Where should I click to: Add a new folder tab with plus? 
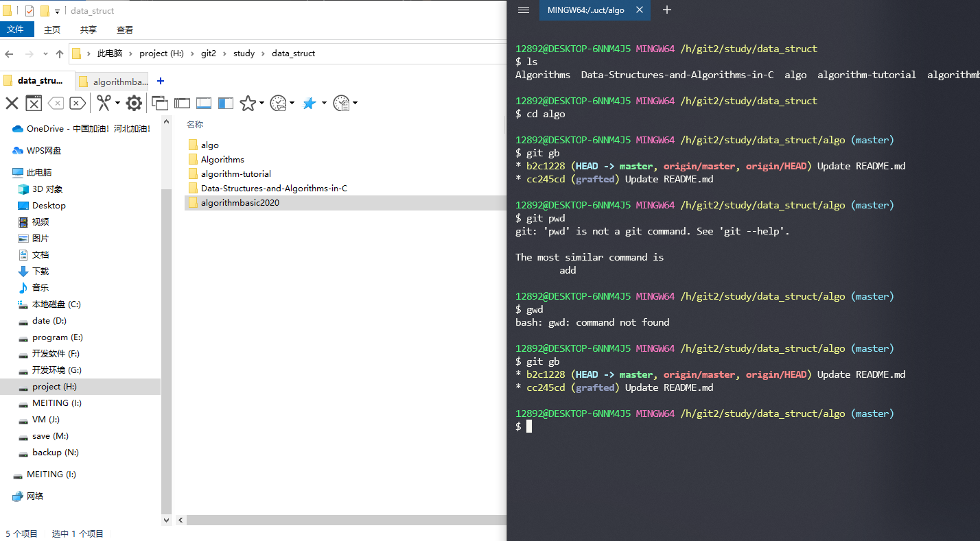click(x=161, y=81)
